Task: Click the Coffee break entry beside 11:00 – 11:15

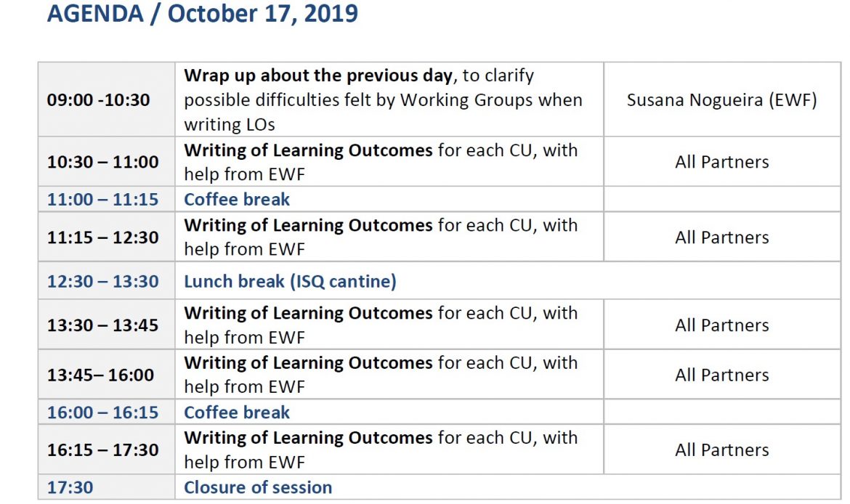Action: tap(237, 200)
